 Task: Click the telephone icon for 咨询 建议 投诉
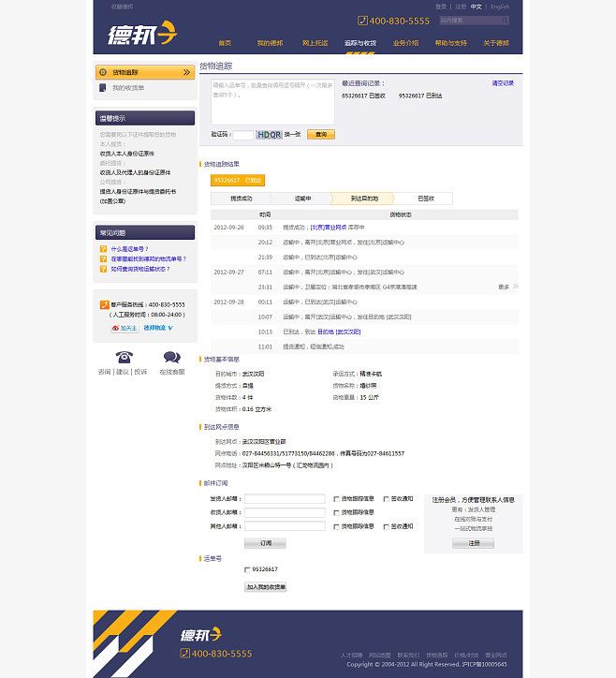[124, 357]
